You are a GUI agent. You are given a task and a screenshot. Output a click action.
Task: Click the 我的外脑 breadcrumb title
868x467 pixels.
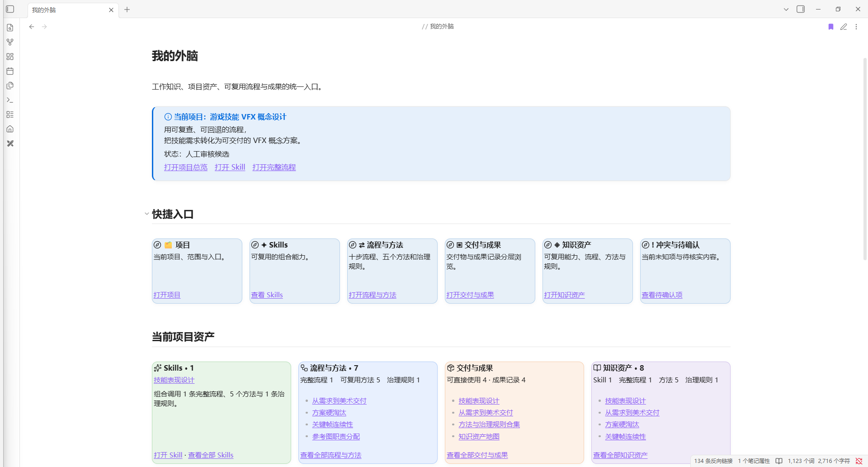pyautogui.click(x=442, y=27)
